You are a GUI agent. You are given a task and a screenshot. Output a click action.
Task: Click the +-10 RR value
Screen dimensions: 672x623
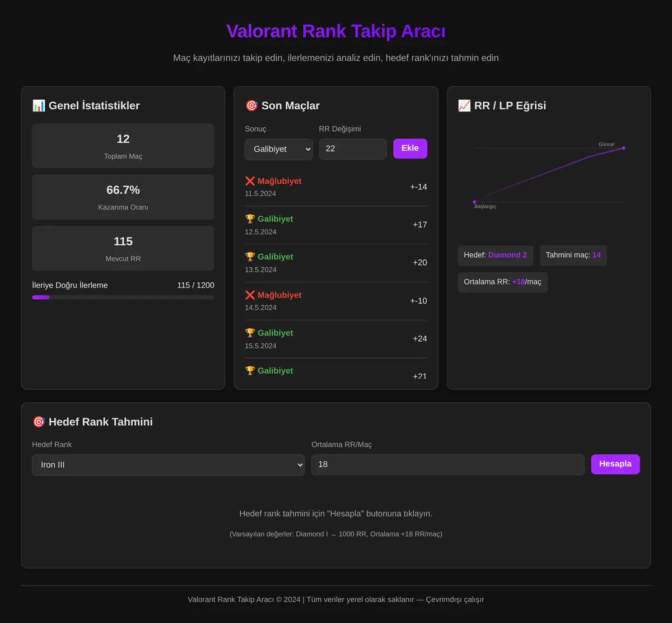click(418, 301)
